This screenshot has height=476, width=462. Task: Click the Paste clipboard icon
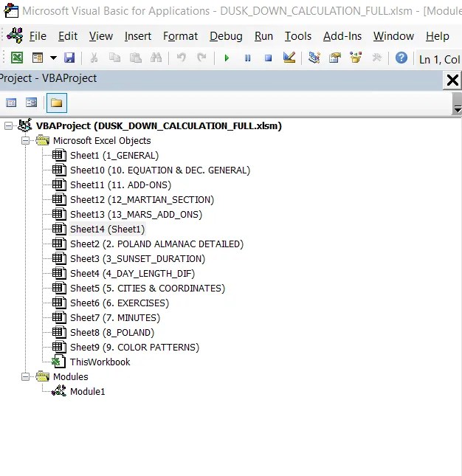click(135, 58)
